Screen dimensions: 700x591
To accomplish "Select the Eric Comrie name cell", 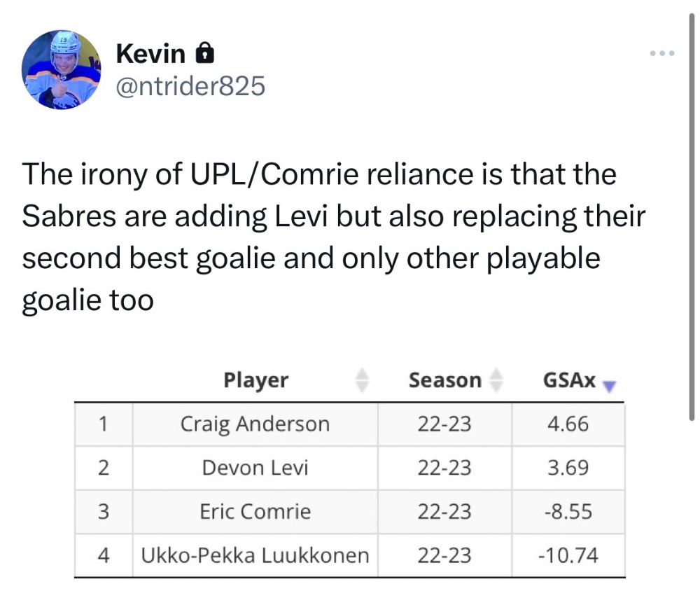I will (255, 511).
